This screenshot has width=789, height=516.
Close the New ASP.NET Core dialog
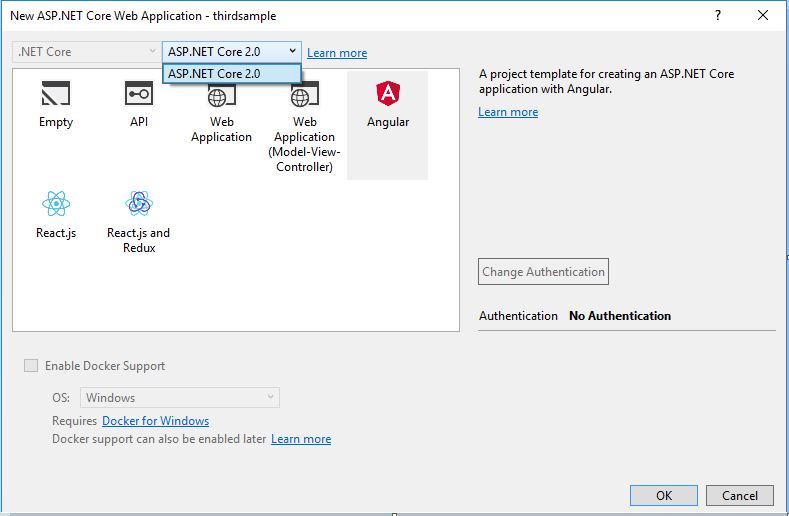[763, 16]
